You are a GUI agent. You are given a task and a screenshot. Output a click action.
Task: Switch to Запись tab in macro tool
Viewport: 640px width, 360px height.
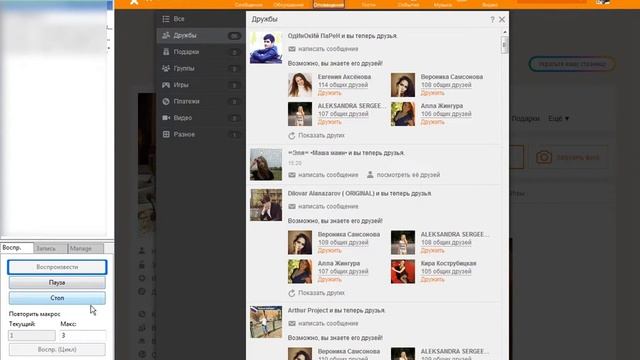51,248
